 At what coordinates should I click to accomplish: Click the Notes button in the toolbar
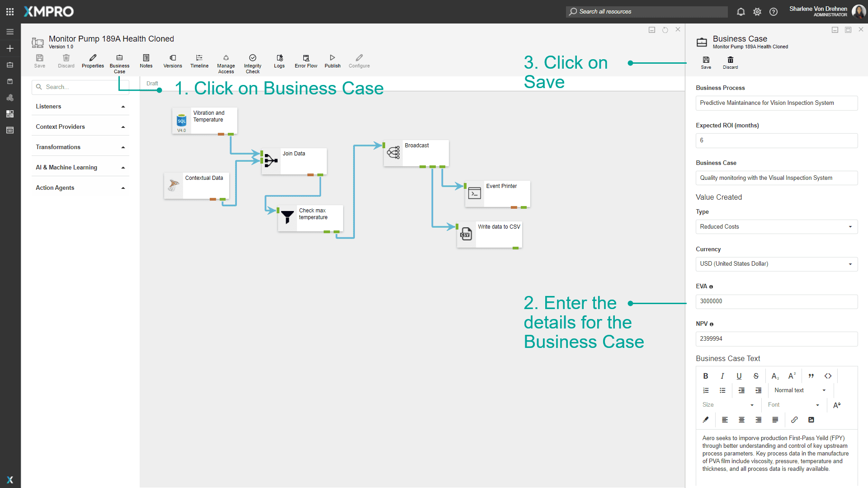point(146,62)
